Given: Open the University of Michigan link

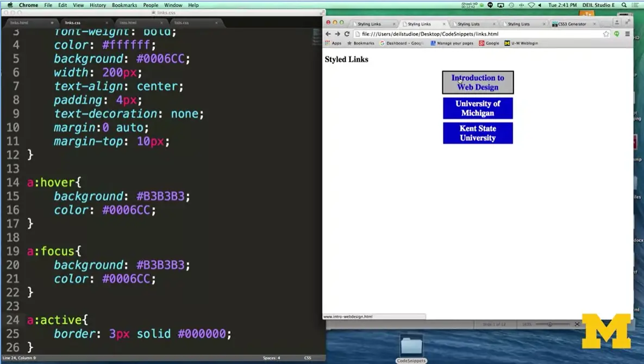Looking at the screenshot, I should [478, 108].
